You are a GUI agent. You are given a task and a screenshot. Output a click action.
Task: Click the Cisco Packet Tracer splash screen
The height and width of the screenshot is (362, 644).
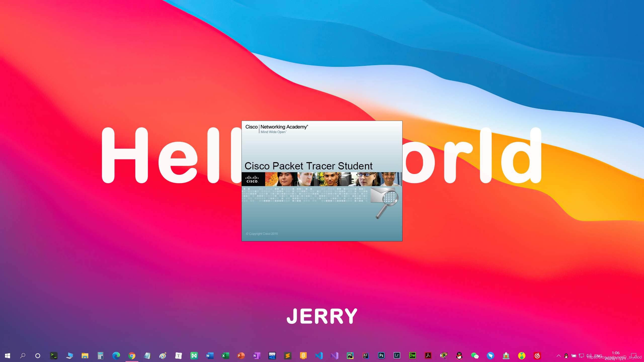(322, 181)
